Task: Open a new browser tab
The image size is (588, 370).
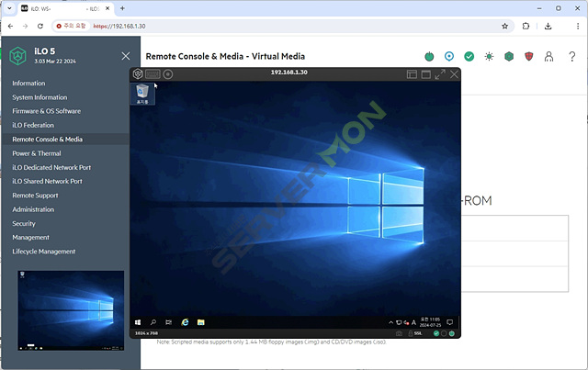Action: pos(122,8)
